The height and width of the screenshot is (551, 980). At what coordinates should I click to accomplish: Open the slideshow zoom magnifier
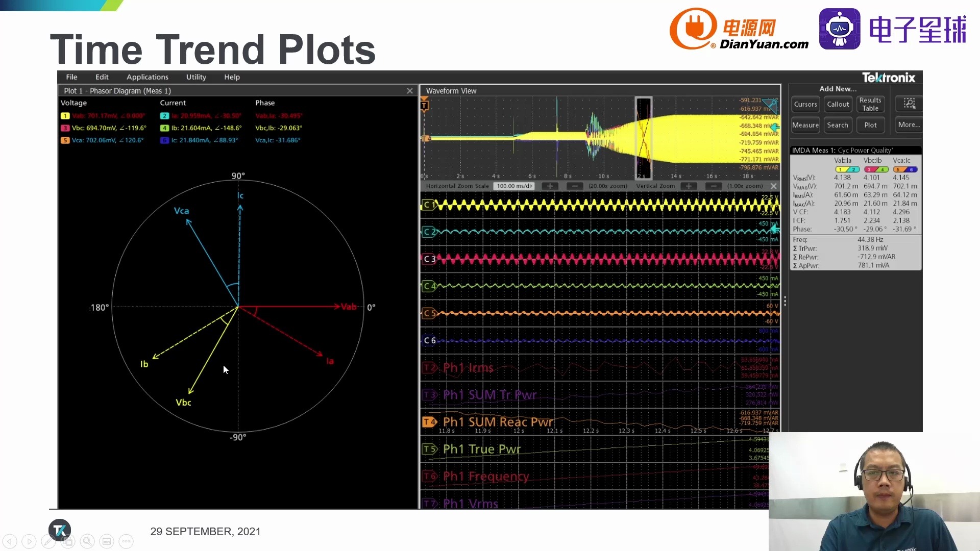point(87,541)
